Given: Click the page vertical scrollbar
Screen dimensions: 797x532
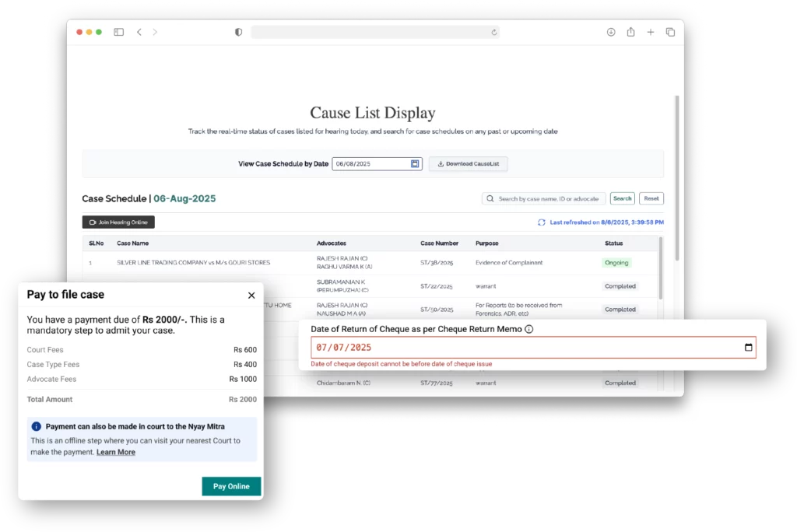Looking at the screenshot, I should (x=677, y=178).
